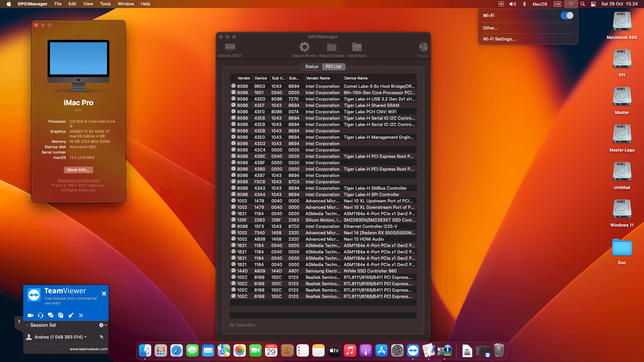Select NVMe SSD Controller 980 row
The height and width of the screenshot is (362, 644).
(x=323, y=271)
